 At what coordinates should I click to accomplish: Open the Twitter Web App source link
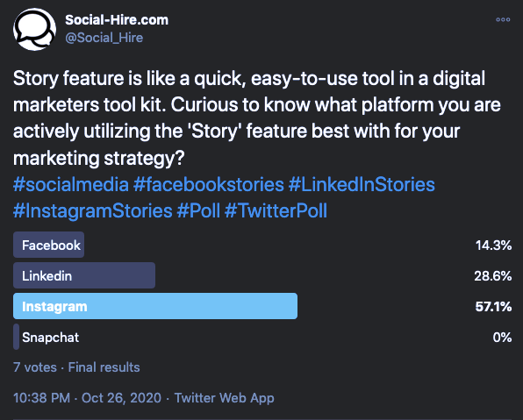coord(225,398)
